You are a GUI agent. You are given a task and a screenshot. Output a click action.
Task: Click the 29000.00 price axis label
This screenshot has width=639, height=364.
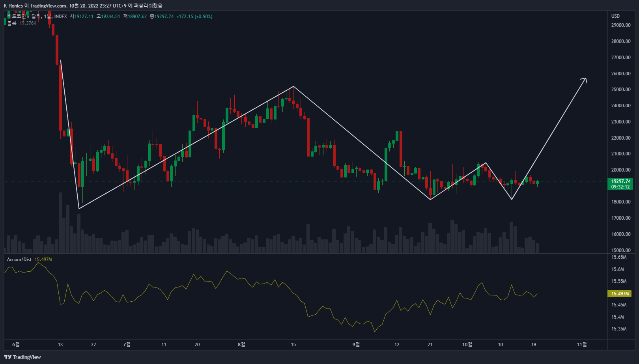tap(621, 25)
